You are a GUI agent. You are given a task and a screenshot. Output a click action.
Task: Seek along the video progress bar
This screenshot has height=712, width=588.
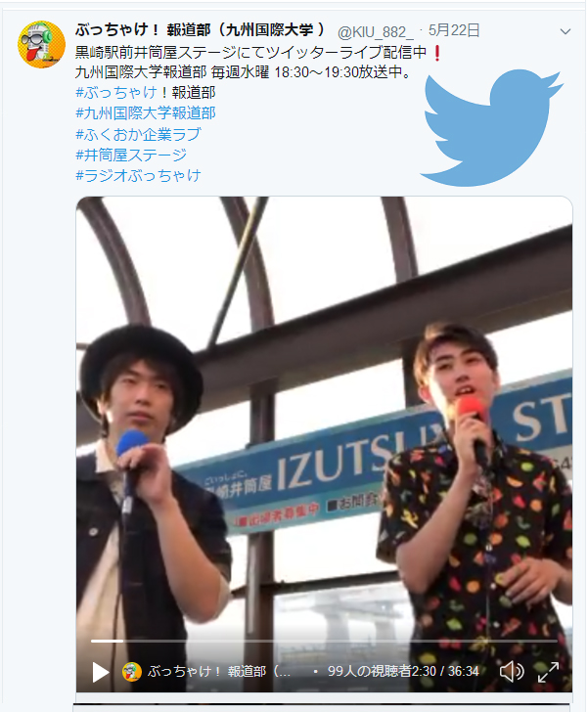[324, 641]
